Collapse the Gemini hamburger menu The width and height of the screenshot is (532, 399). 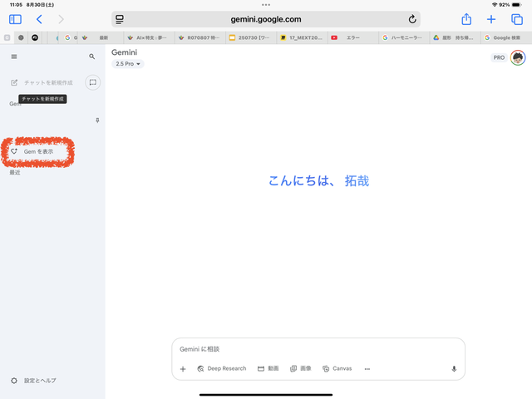pos(14,57)
